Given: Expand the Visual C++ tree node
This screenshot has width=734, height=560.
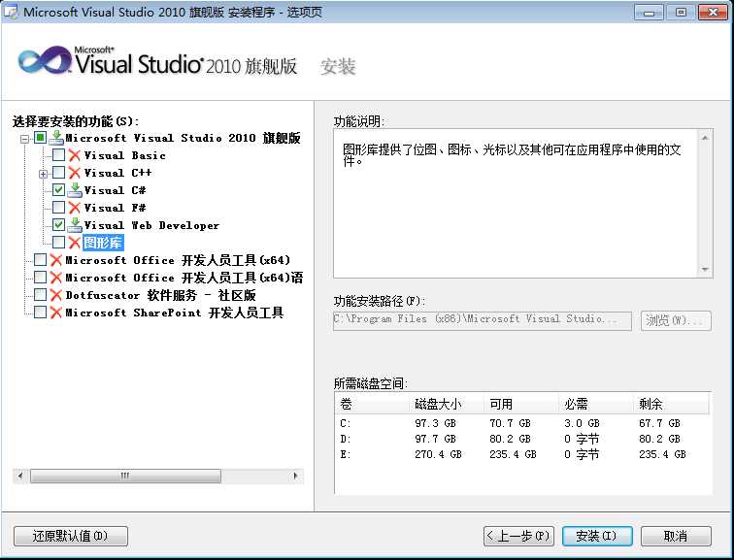Looking at the screenshot, I should coord(43,174).
